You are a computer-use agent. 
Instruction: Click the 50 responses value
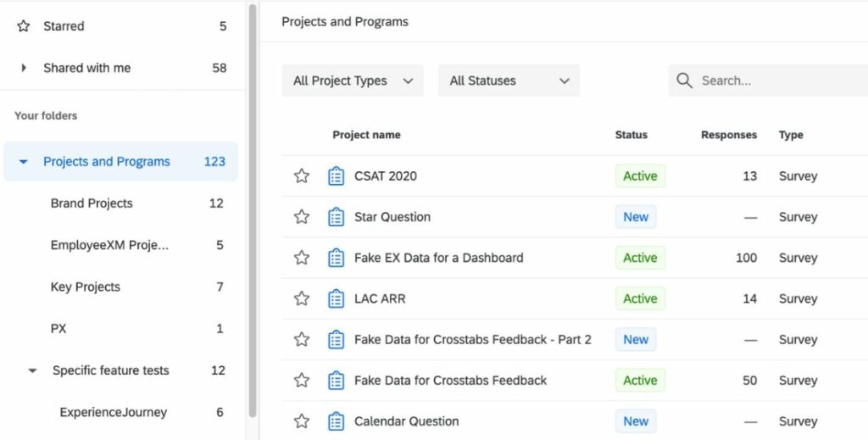[x=750, y=380]
